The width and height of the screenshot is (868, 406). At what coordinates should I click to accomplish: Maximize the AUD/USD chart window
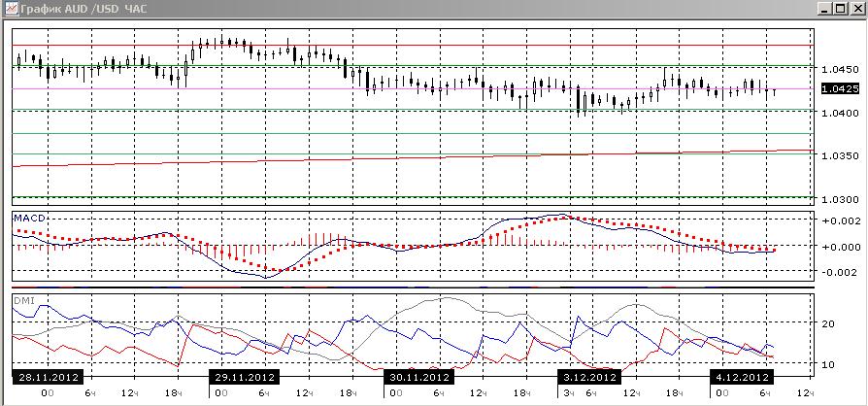[840, 9]
